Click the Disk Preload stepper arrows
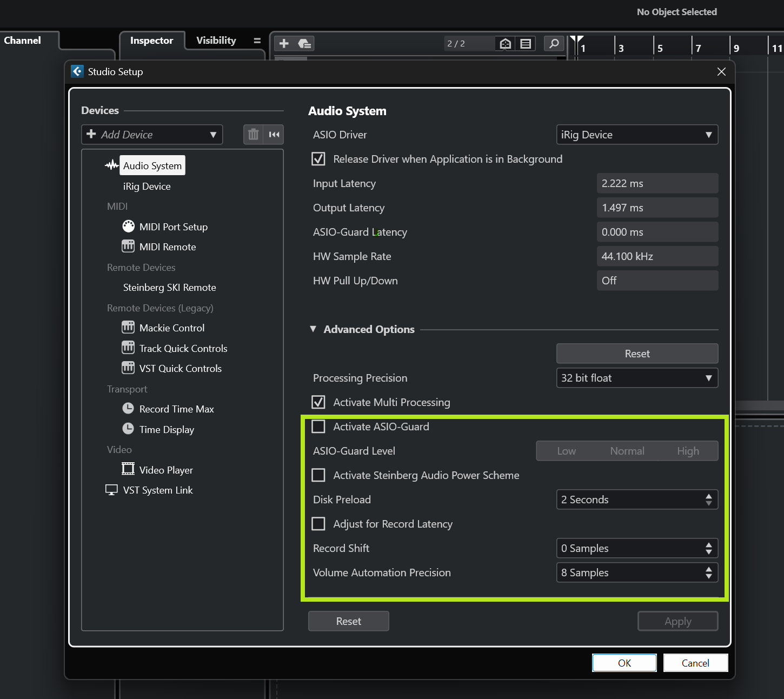 708,500
